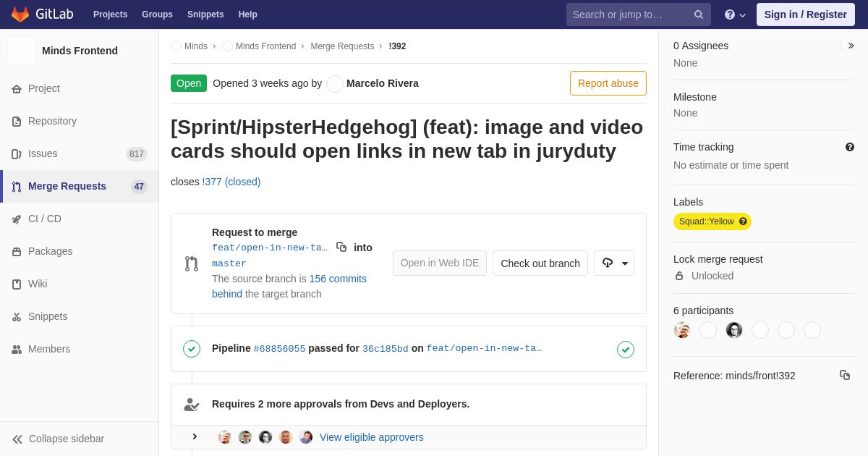Click Report abuse button
This screenshot has height=456, width=868.
coord(608,83)
